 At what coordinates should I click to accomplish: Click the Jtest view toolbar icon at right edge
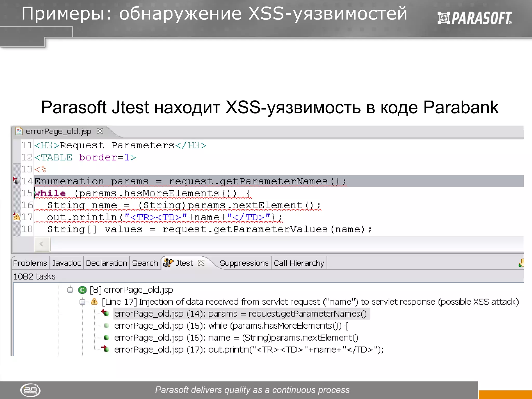point(521,263)
